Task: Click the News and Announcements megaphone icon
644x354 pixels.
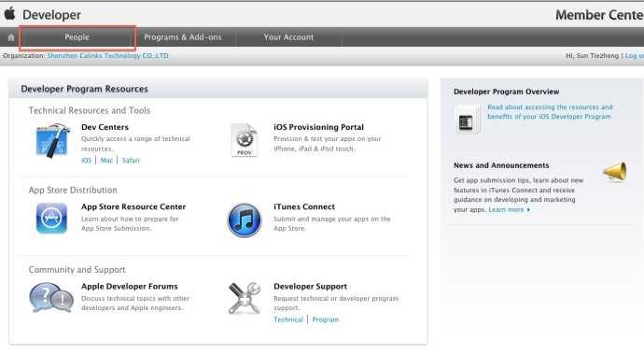Action: 615,172
